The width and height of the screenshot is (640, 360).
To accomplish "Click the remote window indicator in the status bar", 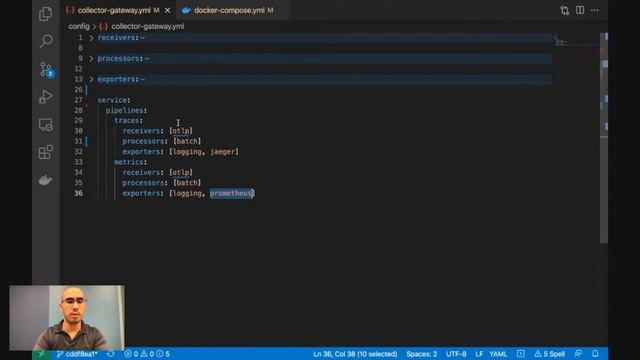I will click(41, 354).
